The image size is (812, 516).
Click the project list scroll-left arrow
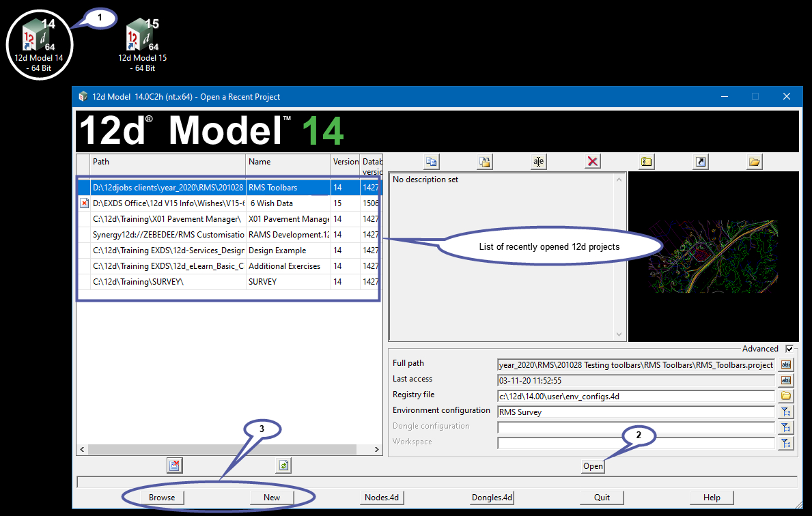(x=82, y=449)
